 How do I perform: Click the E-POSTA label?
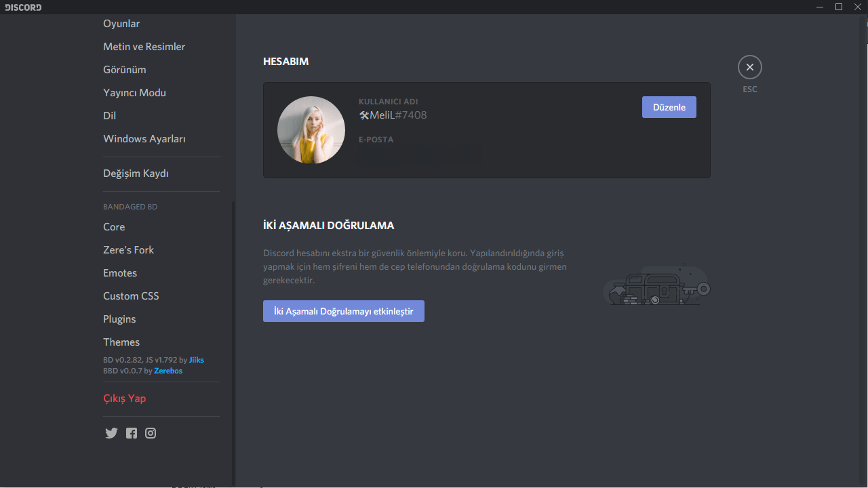point(376,140)
